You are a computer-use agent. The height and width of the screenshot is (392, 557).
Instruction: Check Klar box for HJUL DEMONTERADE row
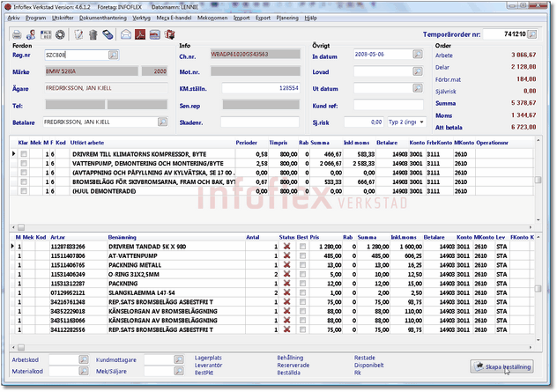tap(24, 190)
